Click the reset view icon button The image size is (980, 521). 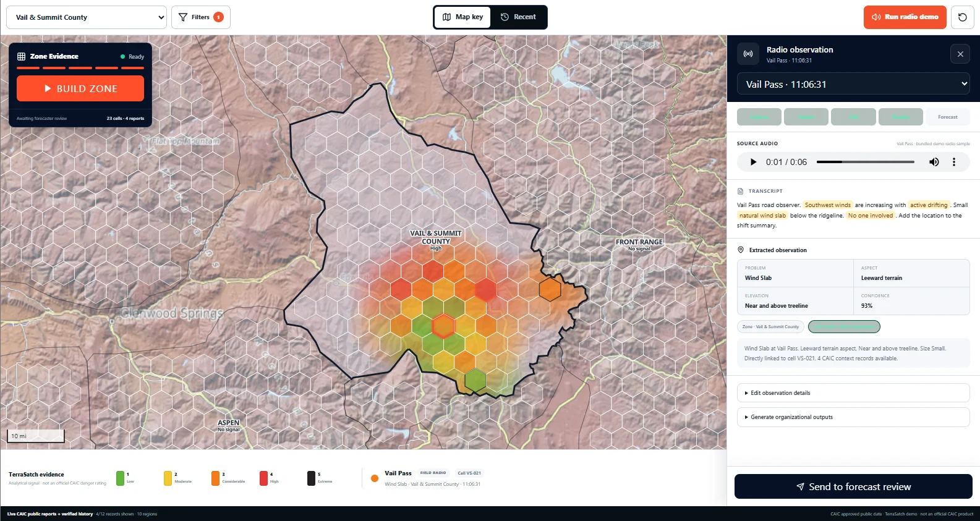tap(962, 17)
